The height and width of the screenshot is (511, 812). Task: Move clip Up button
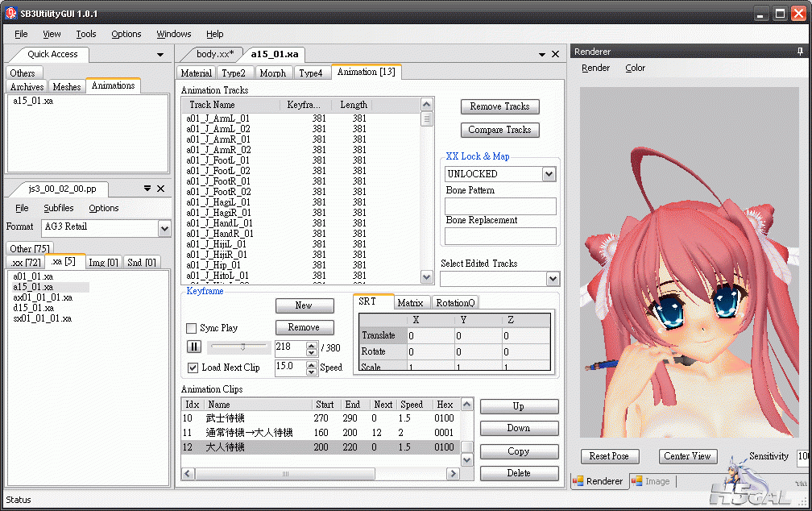click(519, 406)
